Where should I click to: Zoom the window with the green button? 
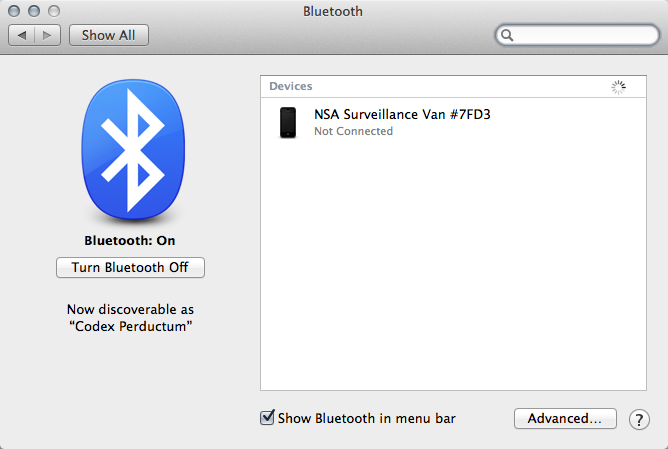pos(55,12)
